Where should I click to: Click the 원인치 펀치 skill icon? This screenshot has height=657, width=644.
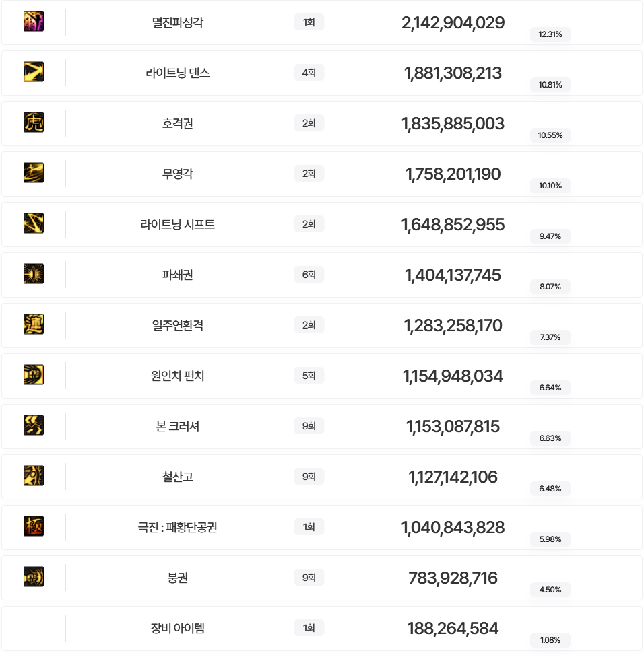(34, 375)
